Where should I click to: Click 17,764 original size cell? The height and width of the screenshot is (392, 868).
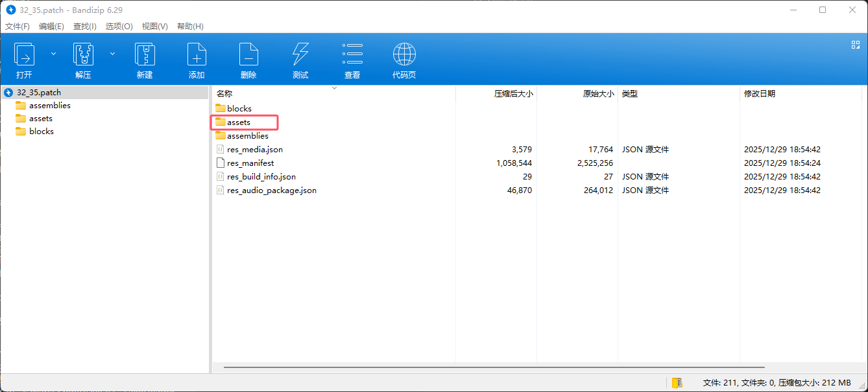click(x=601, y=150)
